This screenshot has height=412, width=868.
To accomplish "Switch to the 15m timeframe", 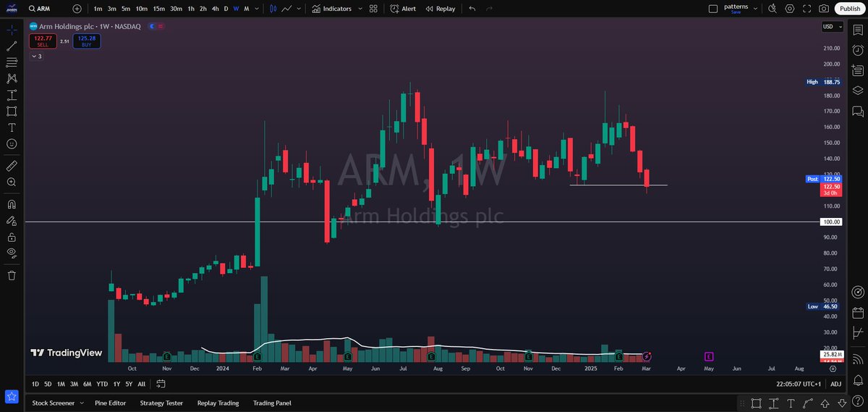I will click(x=159, y=9).
